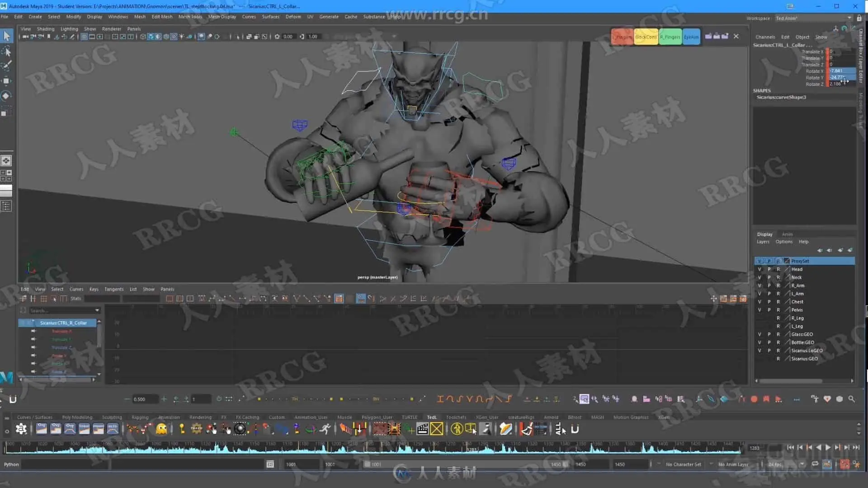Click the heart-shaped icon near search
The image size is (868, 488).
tap(827, 399)
